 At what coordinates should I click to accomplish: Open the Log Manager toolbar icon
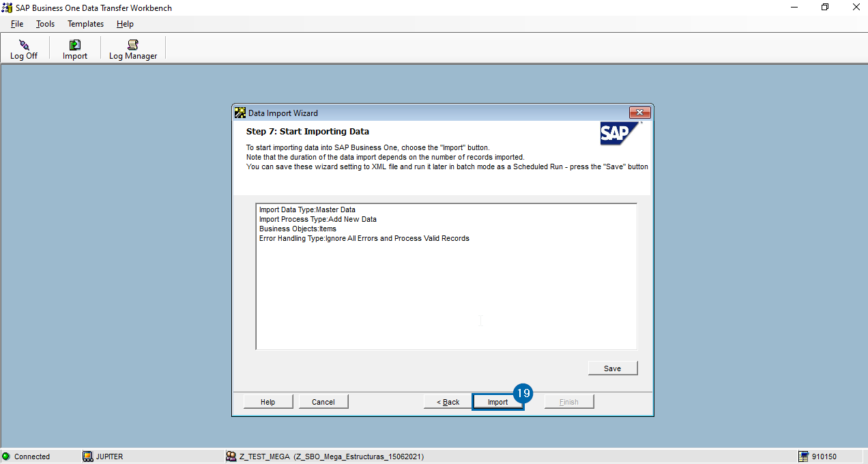click(x=133, y=45)
